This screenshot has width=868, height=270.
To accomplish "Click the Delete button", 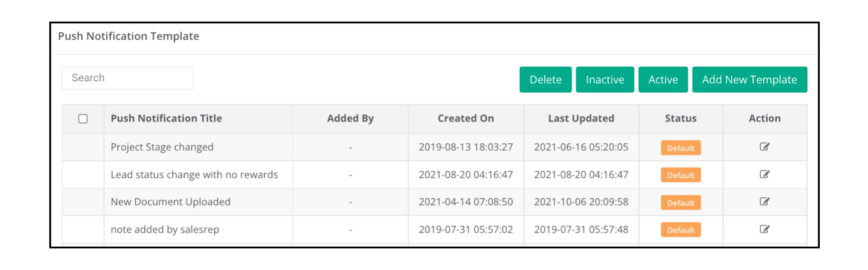I will pyautogui.click(x=545, y=80).
